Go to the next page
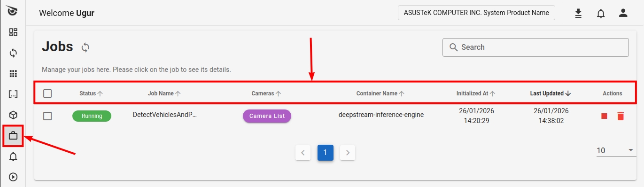The image size is (644, 187). 348,153
